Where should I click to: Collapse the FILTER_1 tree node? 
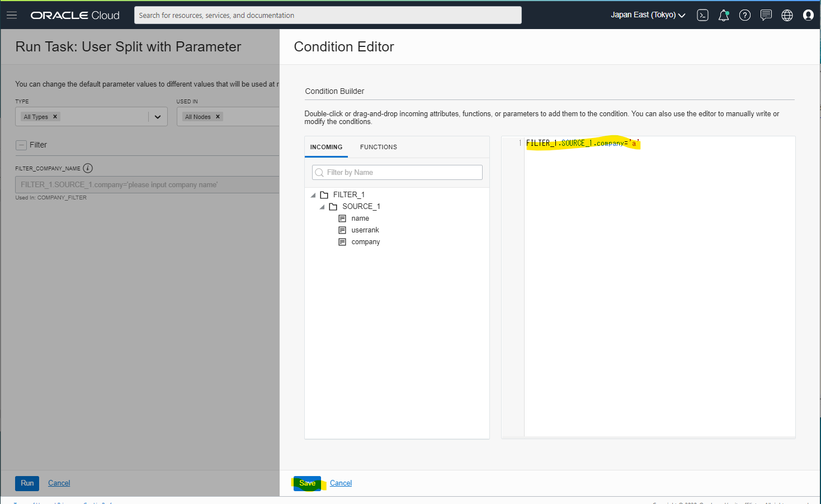pos(313,195)
